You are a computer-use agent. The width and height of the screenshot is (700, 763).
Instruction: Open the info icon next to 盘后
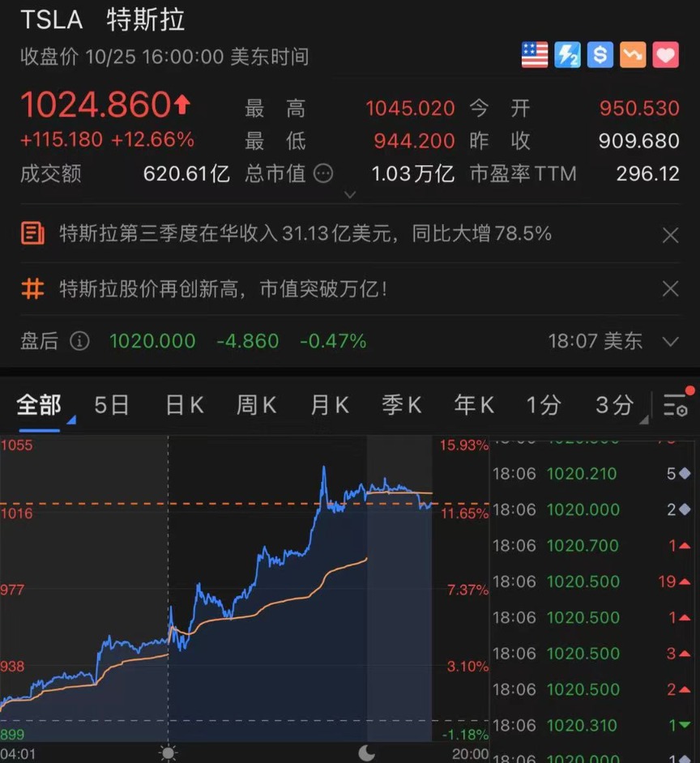click(79, 341)
